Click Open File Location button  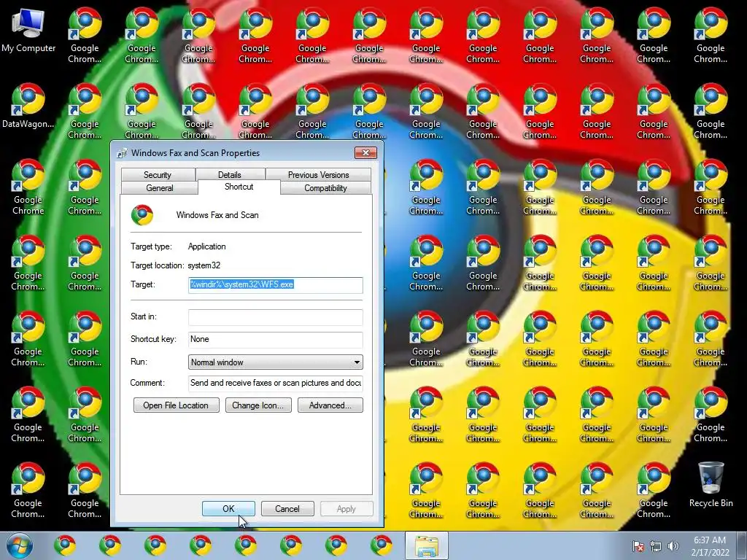click(177, 405)
